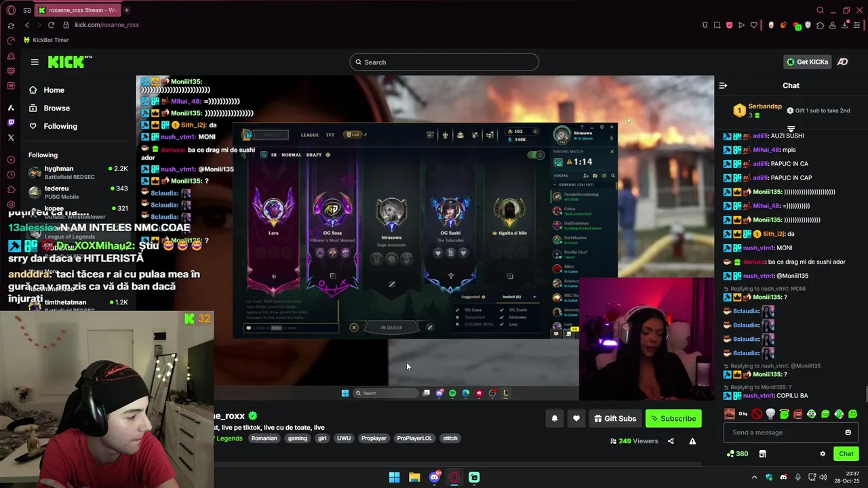Open Opera sidebar settings gear
868x488 pixels.
11,204
